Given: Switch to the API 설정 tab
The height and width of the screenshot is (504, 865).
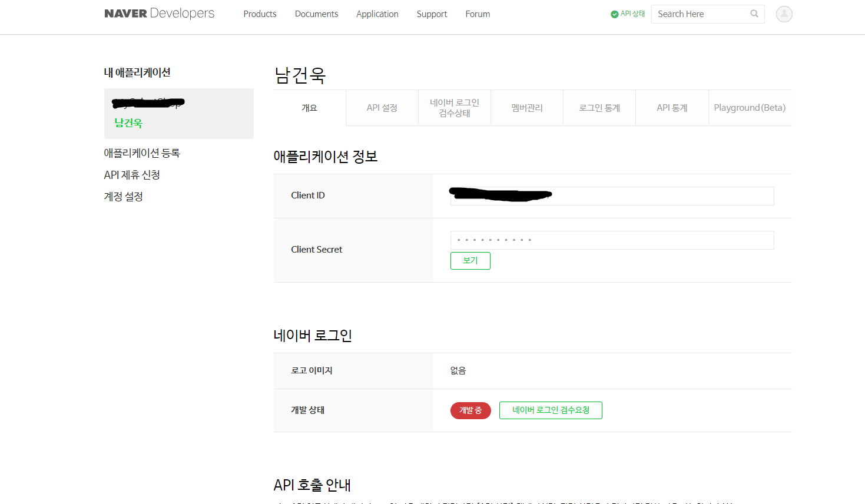Looking at the screenshot, I should (382, 108).
